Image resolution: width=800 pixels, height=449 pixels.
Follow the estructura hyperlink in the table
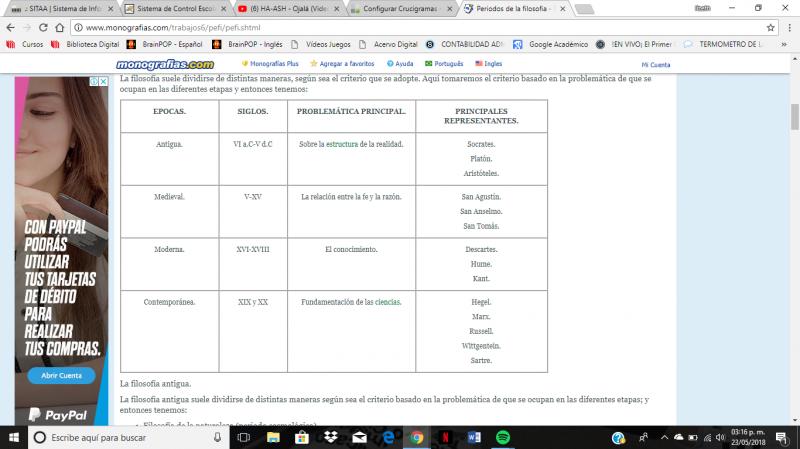pos(342,144)
